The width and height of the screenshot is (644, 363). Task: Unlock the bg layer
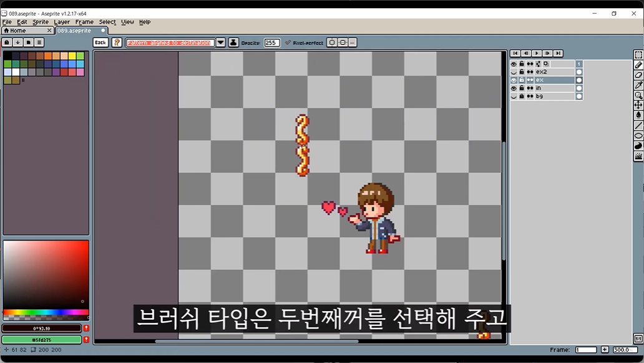coord(522,96)
